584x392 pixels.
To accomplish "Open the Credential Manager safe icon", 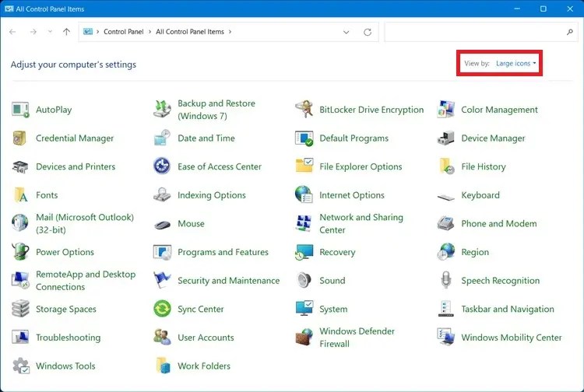I will 19,138.
